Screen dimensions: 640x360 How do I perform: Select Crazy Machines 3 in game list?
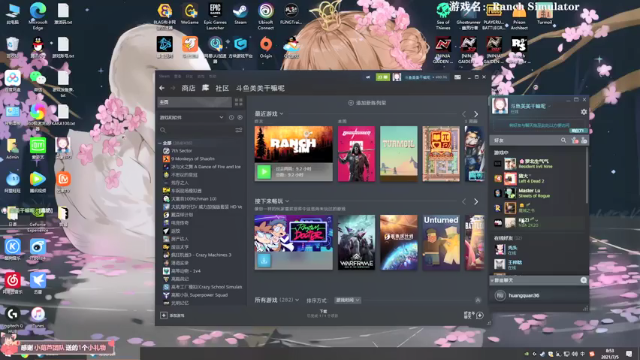[197, 255]
